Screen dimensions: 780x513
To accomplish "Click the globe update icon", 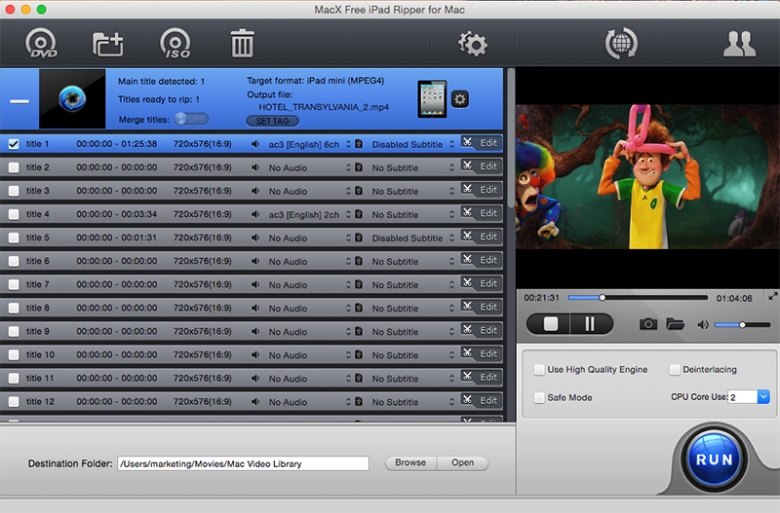I will (x=621, y=43).
